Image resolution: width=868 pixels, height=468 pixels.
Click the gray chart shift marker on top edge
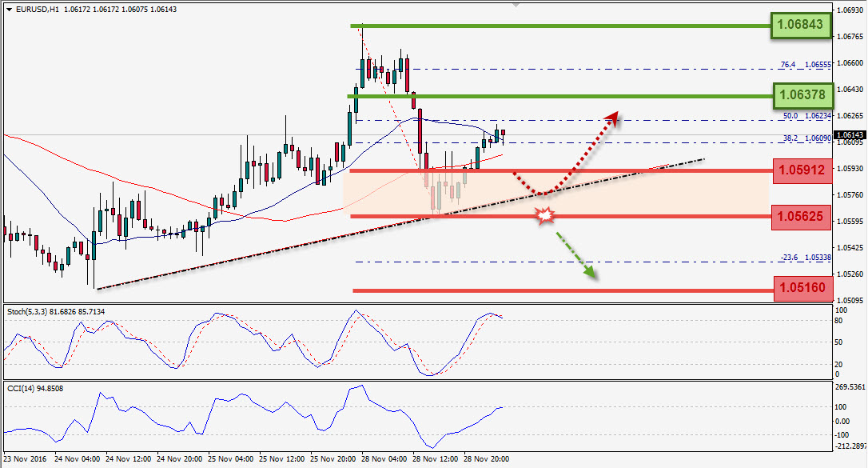[x=516, y=5]
